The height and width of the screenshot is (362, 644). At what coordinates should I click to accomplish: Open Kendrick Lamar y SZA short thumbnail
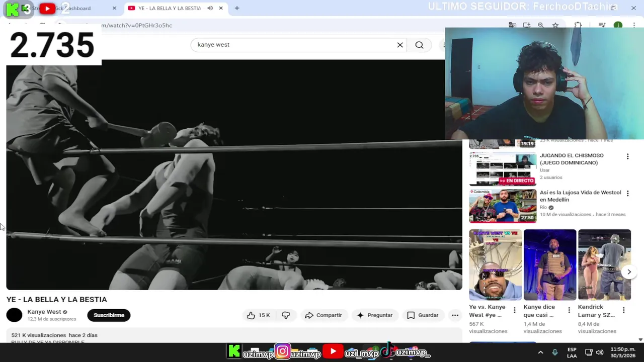point(604,264)
